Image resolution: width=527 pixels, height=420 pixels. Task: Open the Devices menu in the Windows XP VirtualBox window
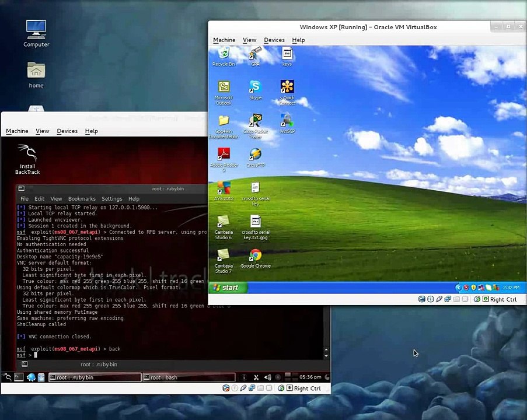[x=274, y=40]
